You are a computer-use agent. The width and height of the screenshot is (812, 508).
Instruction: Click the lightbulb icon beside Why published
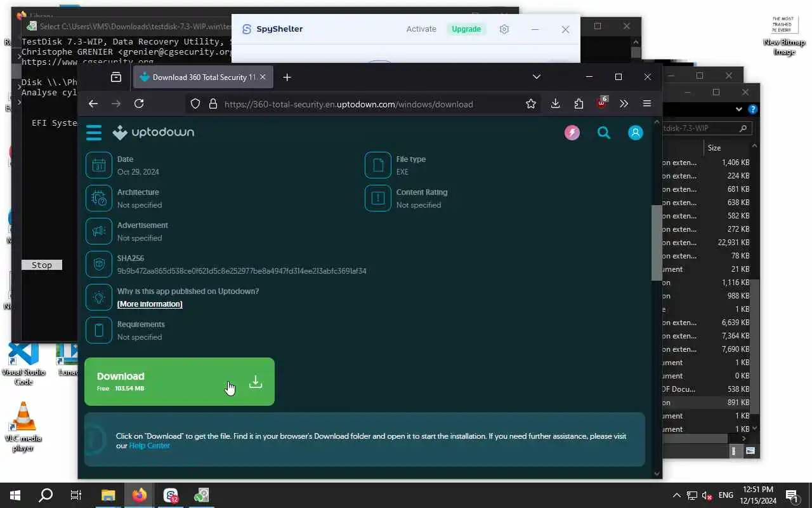pyautogui.click(x=98, y=298)
